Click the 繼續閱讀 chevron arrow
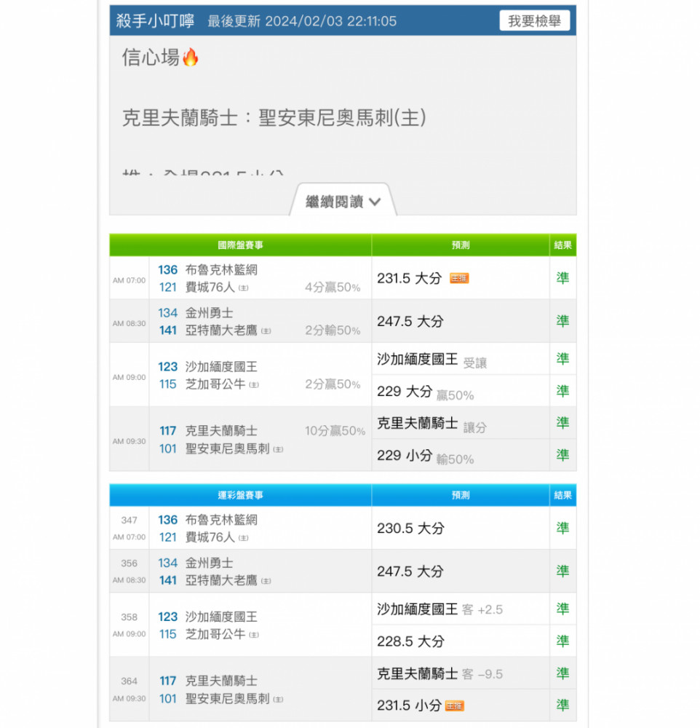Image resolution: width=700 pixels, height=728 pixels. (x=375, y=202)
